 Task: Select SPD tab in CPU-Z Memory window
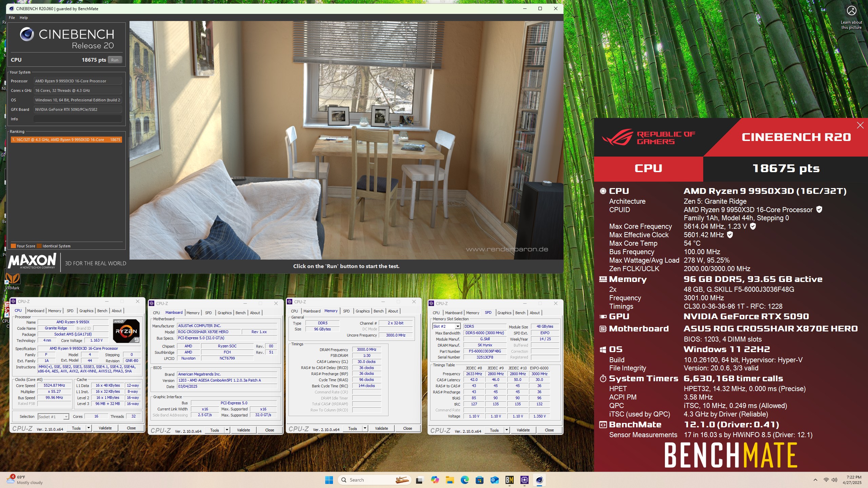tap(347, 311)
